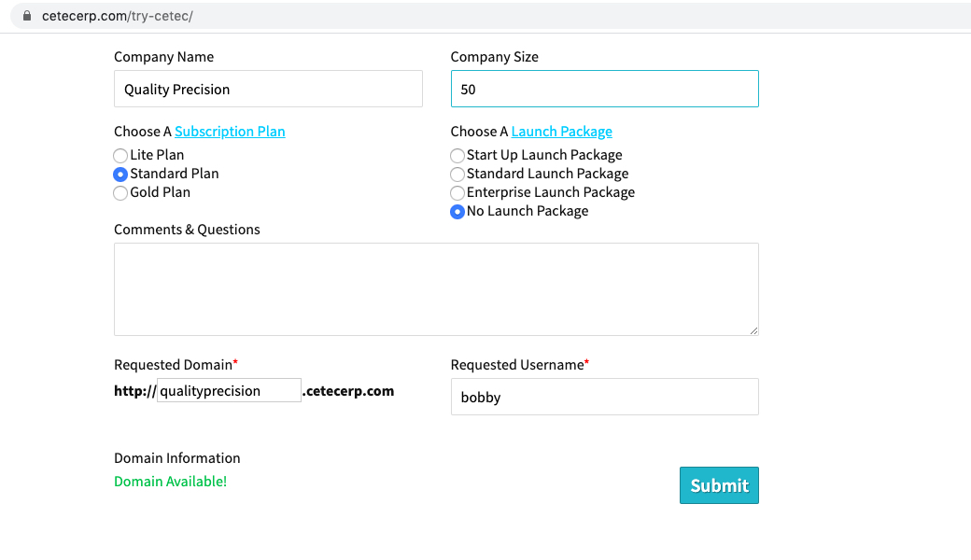Image resolution: width=971 pixels, height=560 pixels.
Task: Select the Lite Plan radio button
Action: 120,155
